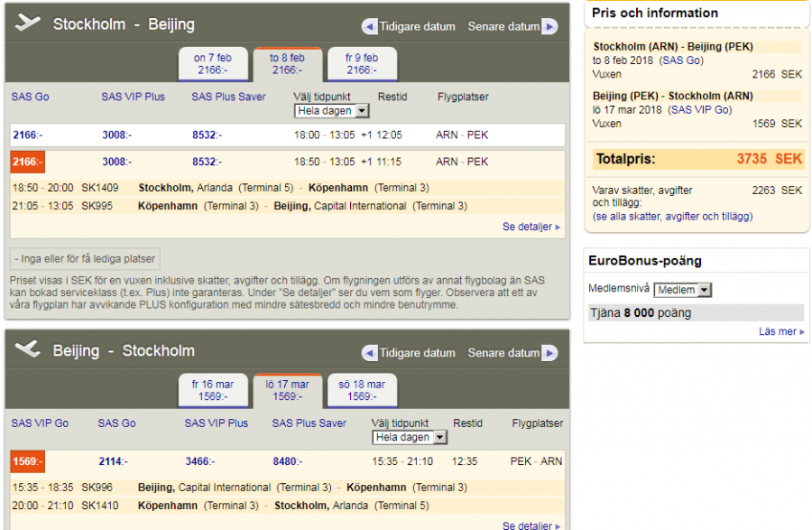This screenshot has height=530, width=812.
Task: Select the lö 17 mar date tab
Action: pos(288,391)
